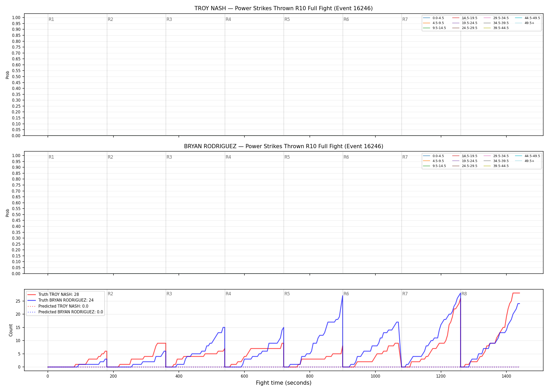Select '14.5-19.5' legend entry in the TROY NASH chart
This screenshot has height=392, width=549.
tap(465, 18)
